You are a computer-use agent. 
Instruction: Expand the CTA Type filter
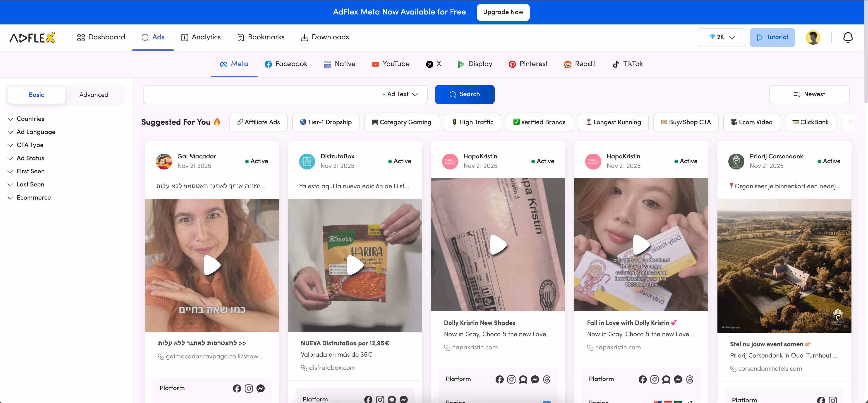point(30,145)
